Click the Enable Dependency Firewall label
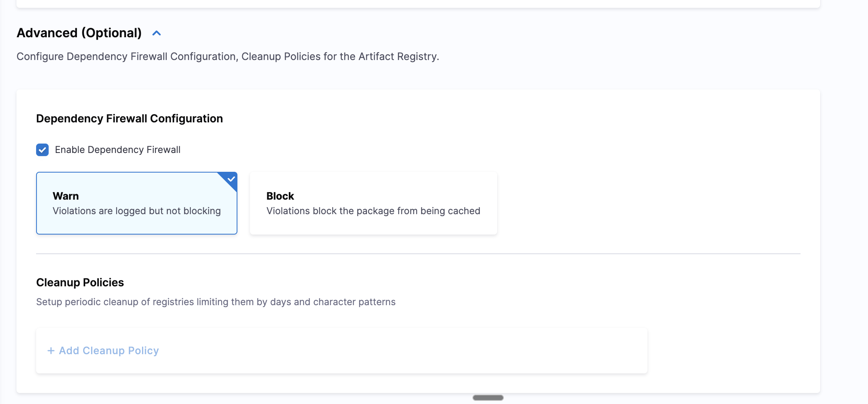The image size is (868, 404). coord(117,150)
